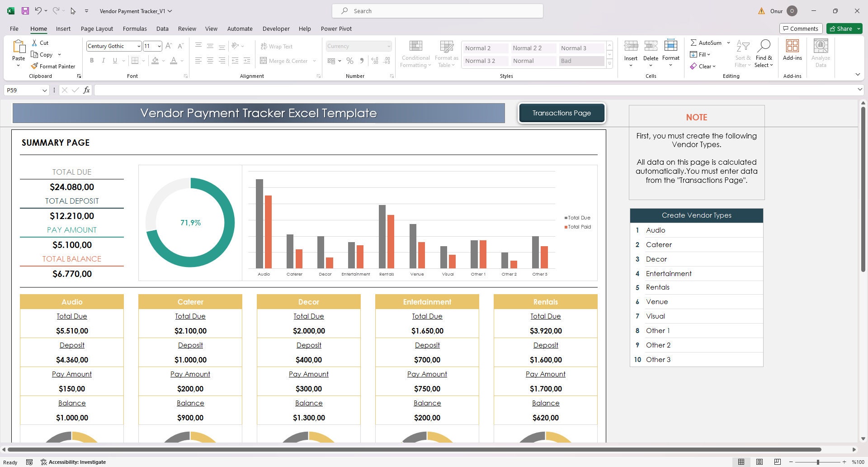Viewport: 868px width, 467px height.
Task: Toggle Wrap Text
Action: click(x=276, y=46)
